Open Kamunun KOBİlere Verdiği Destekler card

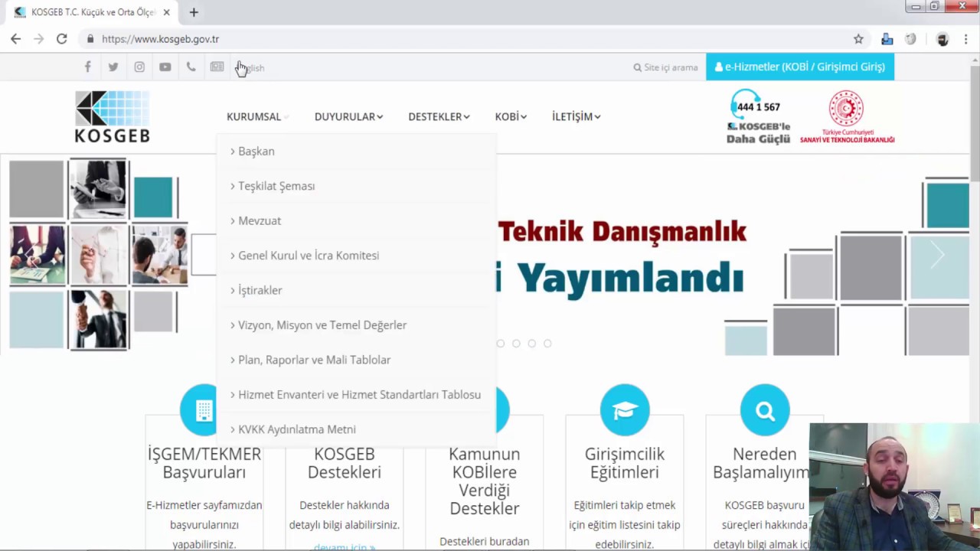(x=485, y=481)
